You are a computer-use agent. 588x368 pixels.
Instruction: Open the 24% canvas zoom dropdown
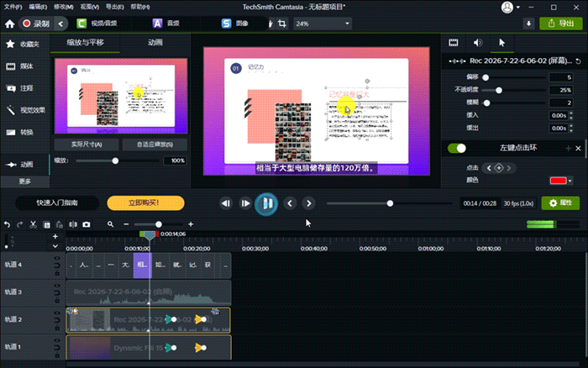coord(323,24)
